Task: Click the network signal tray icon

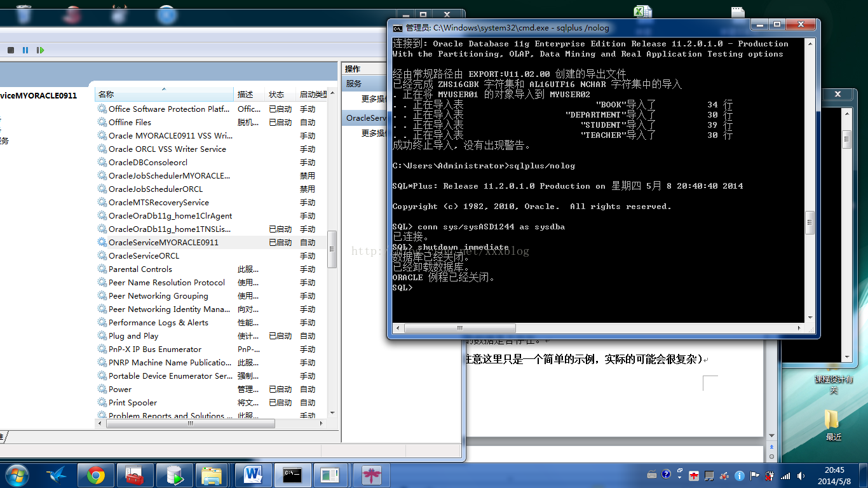Action: pos(785,475)
